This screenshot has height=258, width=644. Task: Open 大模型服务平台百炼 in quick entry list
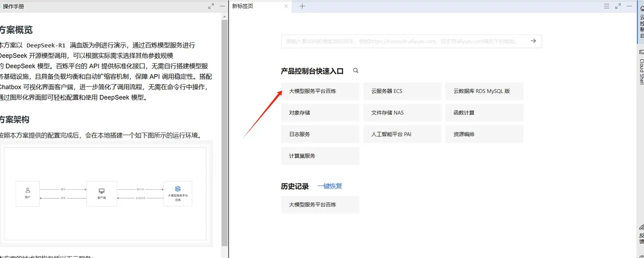click(x=320, y=91)
